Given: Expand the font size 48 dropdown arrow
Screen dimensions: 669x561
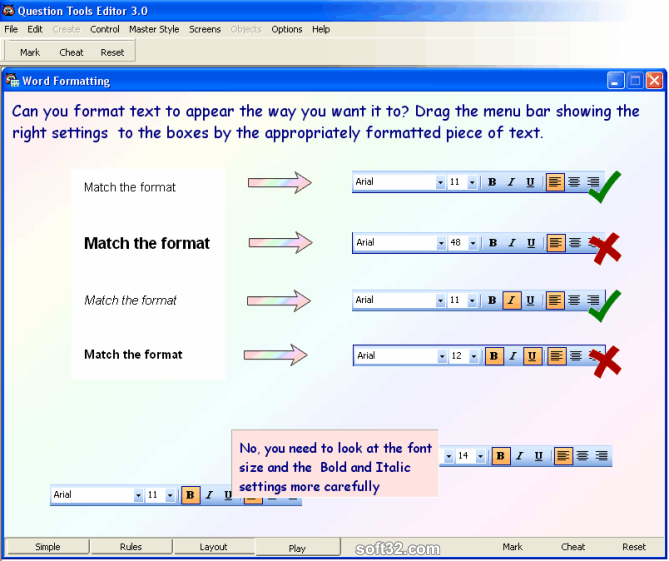Looking at the screenshot, I should click(x=473, y=243).
